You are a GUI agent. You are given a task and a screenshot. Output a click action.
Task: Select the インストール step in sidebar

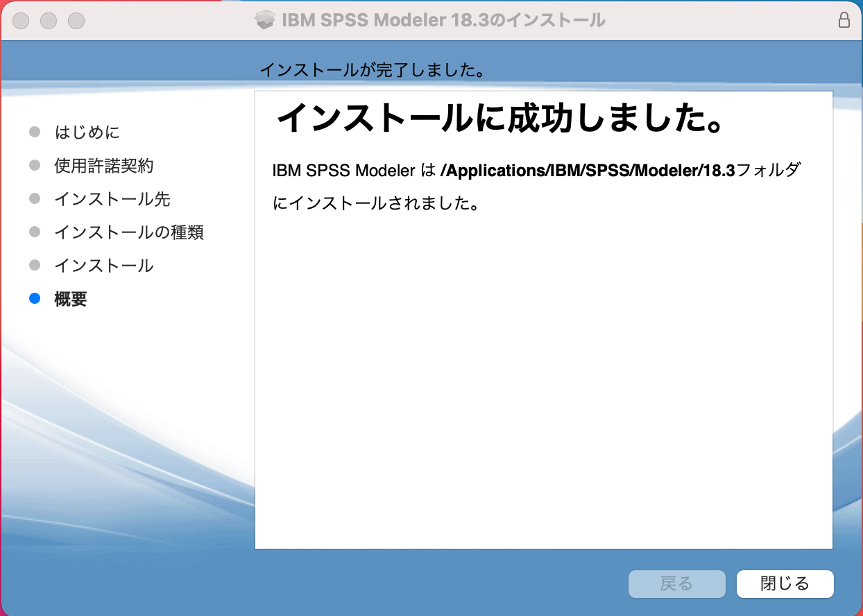coord(104,266)
